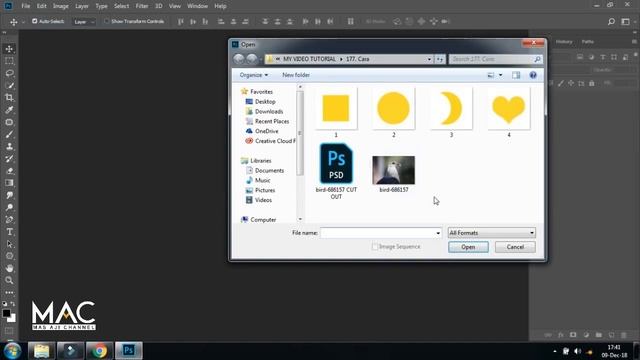Select the Quick Selection tool

tap(9, 85)
